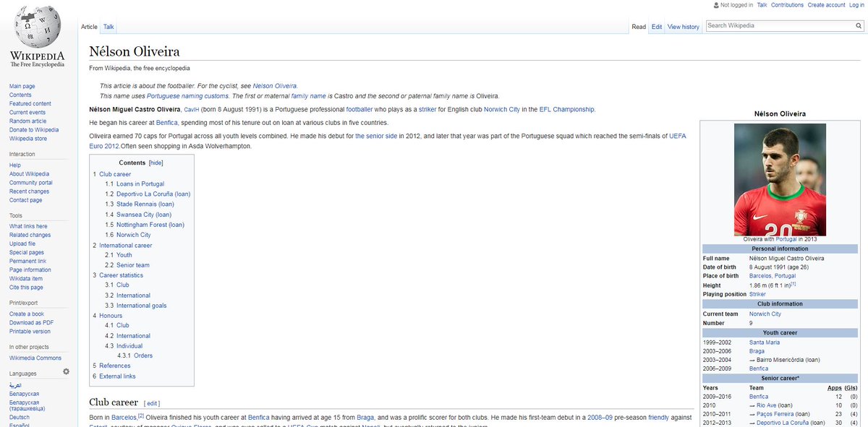Select the Read tab

639,27
